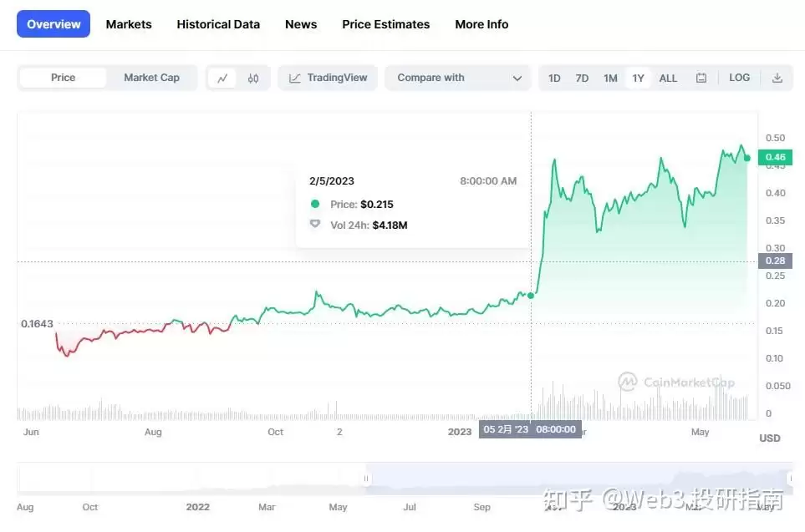Open the date range calendar picker
Image resolution: width=805 pixels, height=532 pixels.
(x=701, y=77)
